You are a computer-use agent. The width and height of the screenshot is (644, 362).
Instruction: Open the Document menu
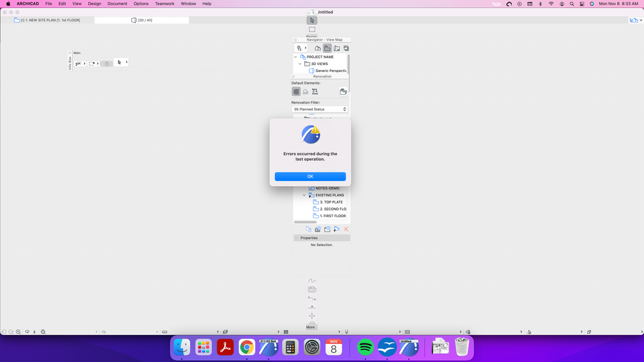[x=117, y=4]
